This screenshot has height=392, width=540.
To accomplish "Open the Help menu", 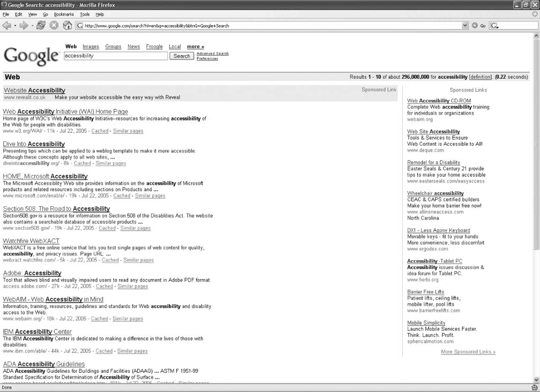I will click(x=100, y=14).
